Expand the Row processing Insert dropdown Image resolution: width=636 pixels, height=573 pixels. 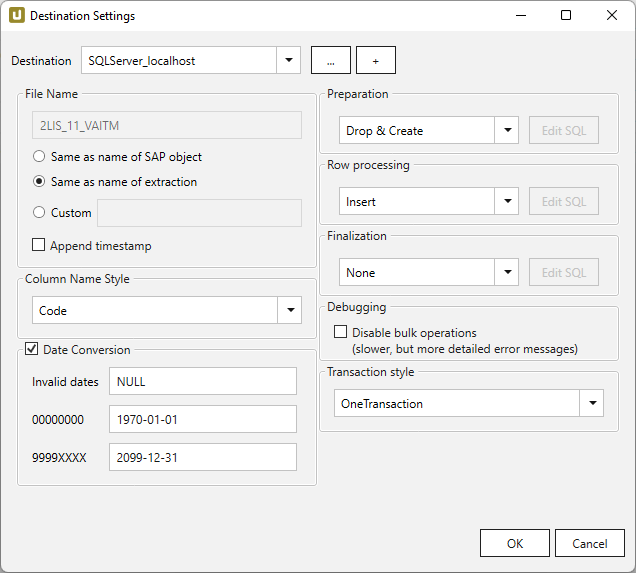click(x=507, y=201)
